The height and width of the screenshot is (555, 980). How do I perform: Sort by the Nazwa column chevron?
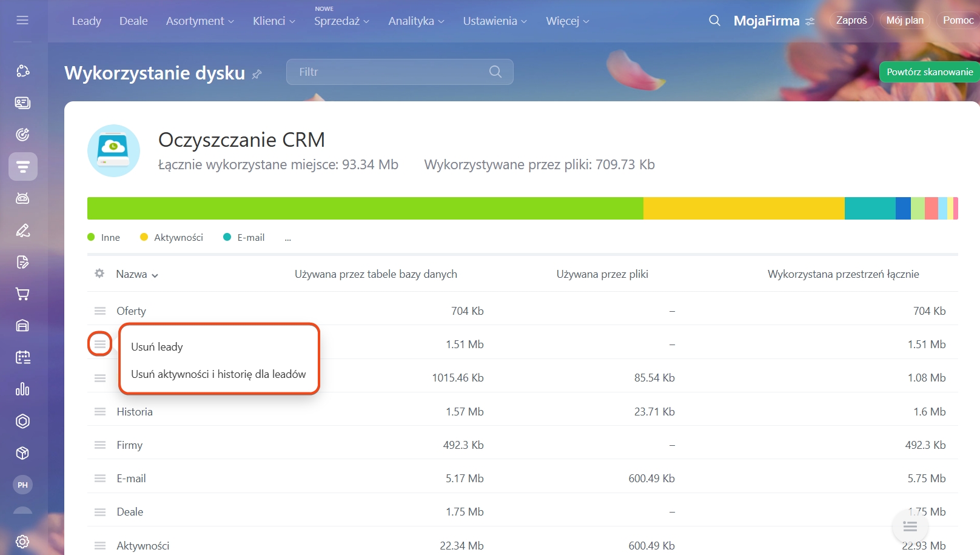(155, 275)
